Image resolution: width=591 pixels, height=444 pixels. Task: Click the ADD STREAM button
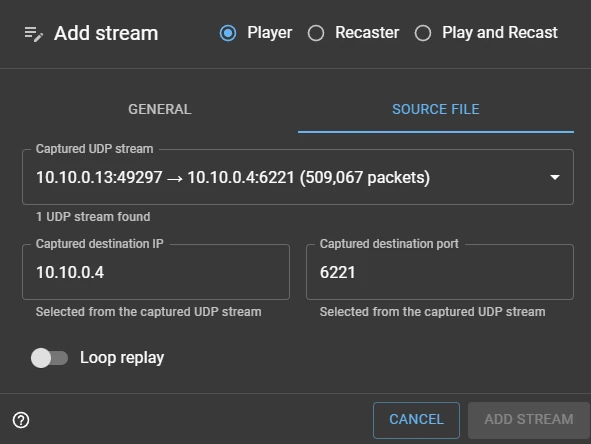(x=529, y=420)
